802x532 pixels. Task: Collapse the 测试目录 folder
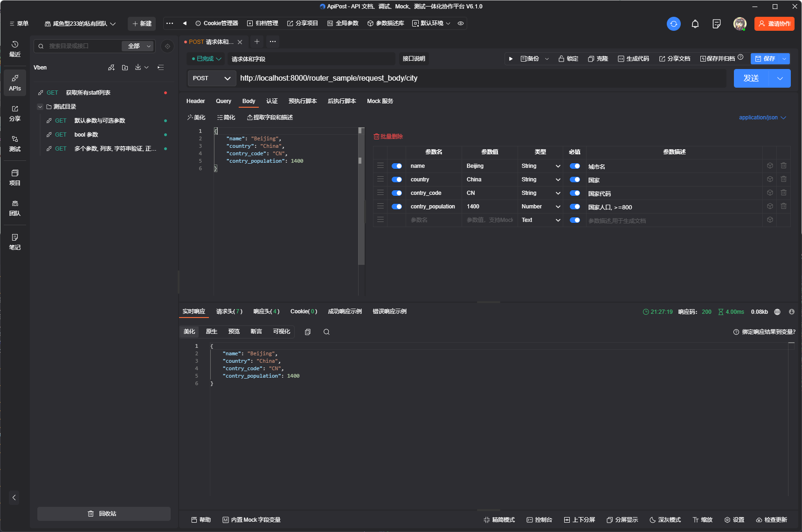click(40, 107)
